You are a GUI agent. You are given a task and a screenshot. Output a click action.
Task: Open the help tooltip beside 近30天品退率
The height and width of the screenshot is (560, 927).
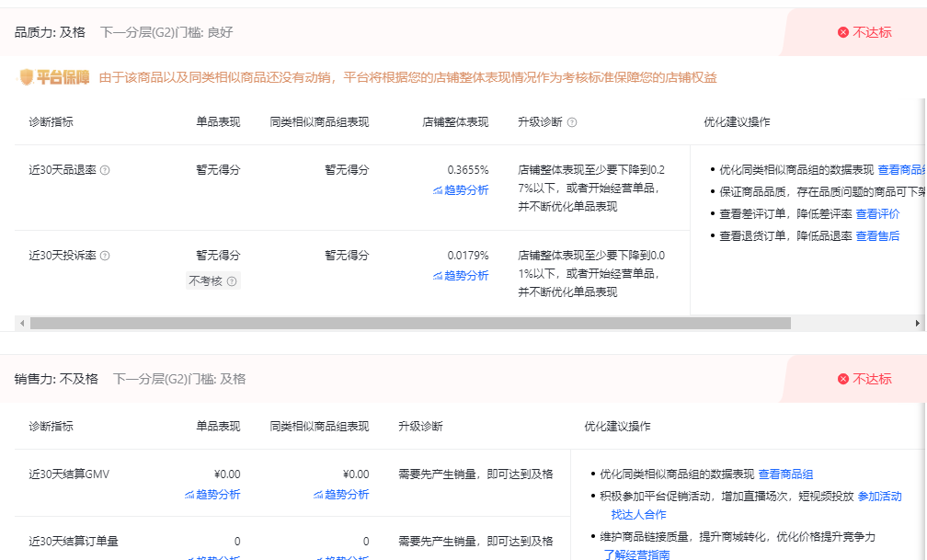click(106, 168)
